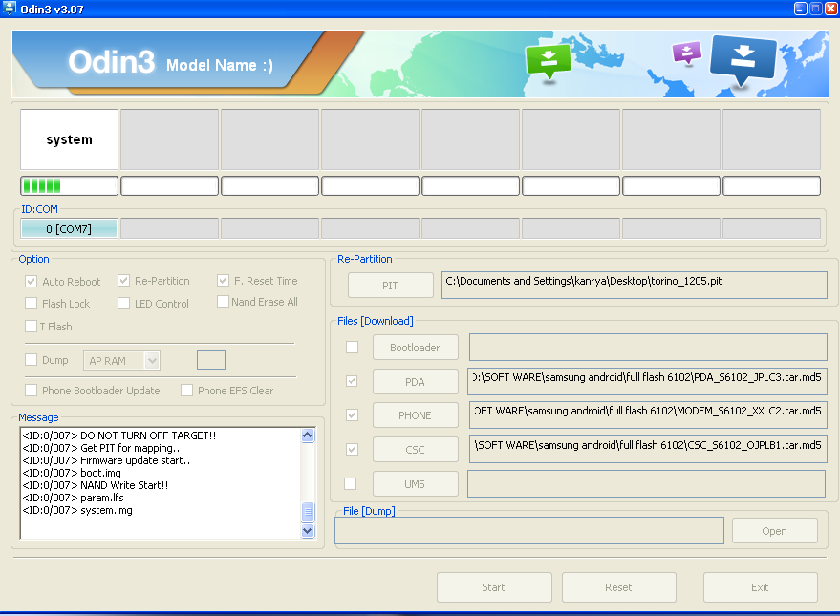
Task: Click 'system.img' log line
Action: click(x=77, y=510)
